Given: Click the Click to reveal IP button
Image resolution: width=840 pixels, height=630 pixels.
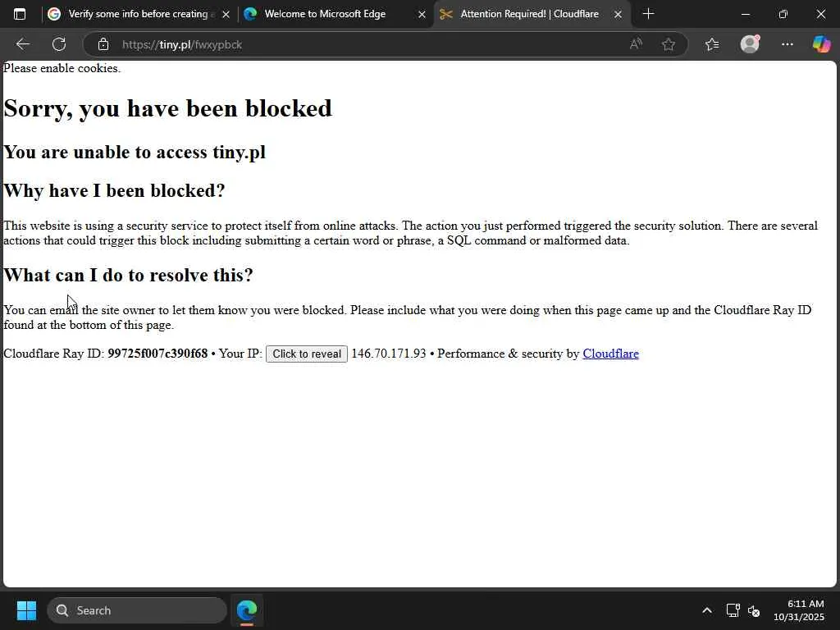Looking at the screenshot, I should click(x=307, y=354).
